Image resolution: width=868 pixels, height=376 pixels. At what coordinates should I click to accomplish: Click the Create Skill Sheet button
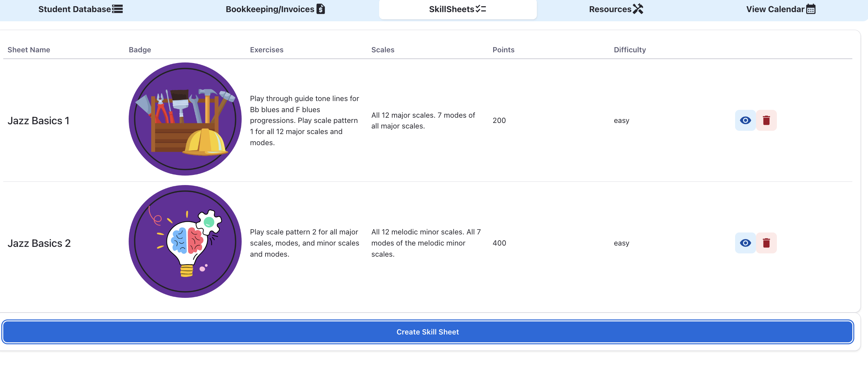[427, 332]
